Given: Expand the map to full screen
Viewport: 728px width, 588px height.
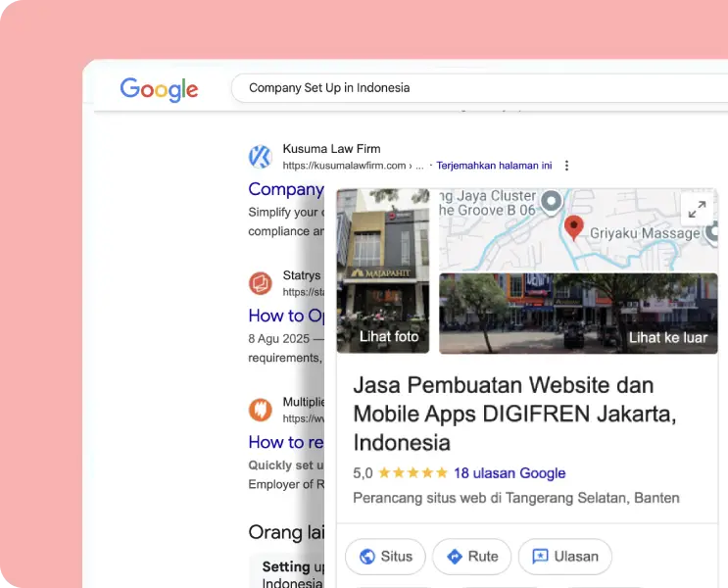Looking at the screenshot, I should pos(697,209).
